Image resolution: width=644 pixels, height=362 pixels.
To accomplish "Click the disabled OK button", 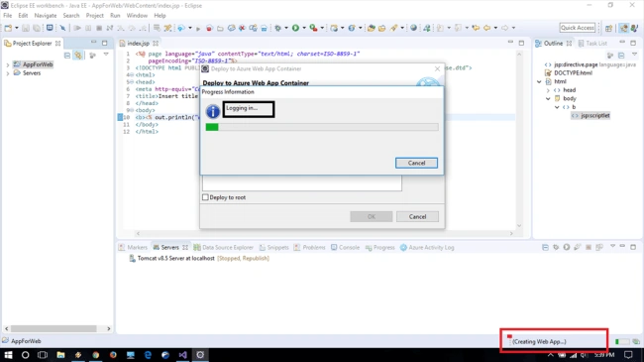I will 372,217.
